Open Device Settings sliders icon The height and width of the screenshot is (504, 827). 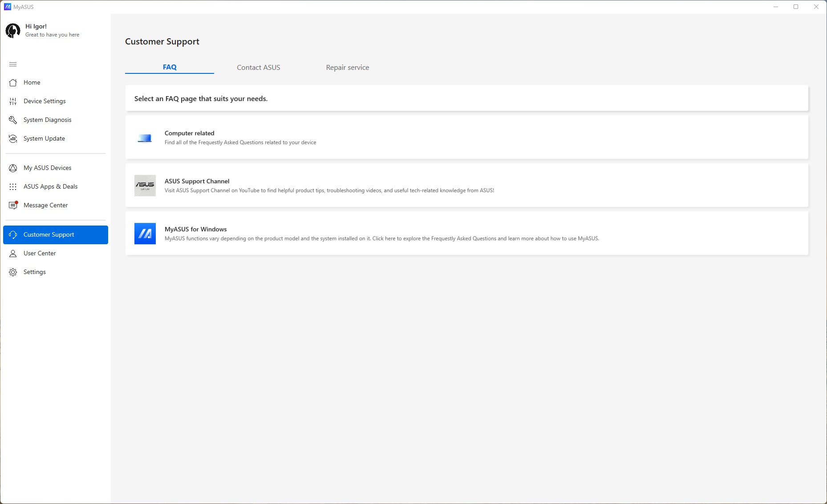tap(13, 101)
